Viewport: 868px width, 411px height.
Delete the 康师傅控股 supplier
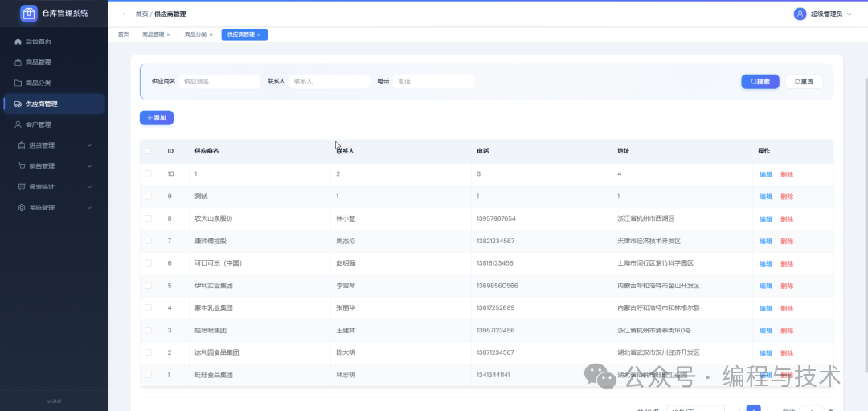(x=787, y=241)
